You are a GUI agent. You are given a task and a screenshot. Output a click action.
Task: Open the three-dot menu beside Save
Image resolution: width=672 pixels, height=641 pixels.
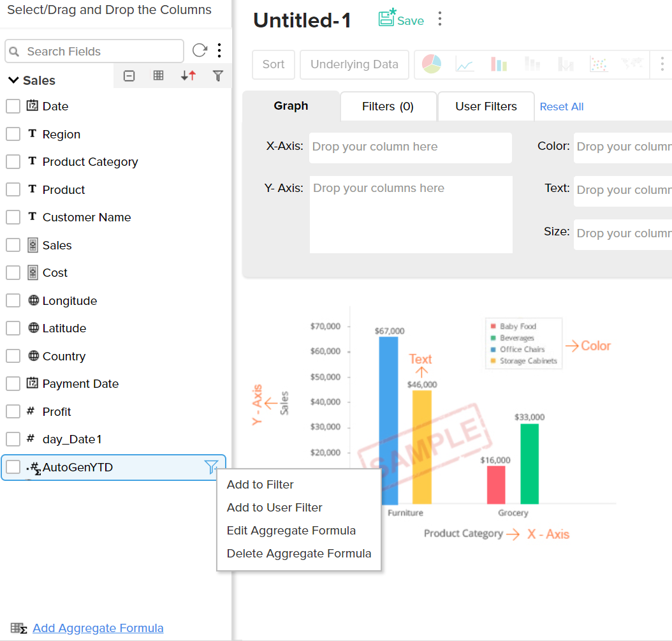point(439,18)
